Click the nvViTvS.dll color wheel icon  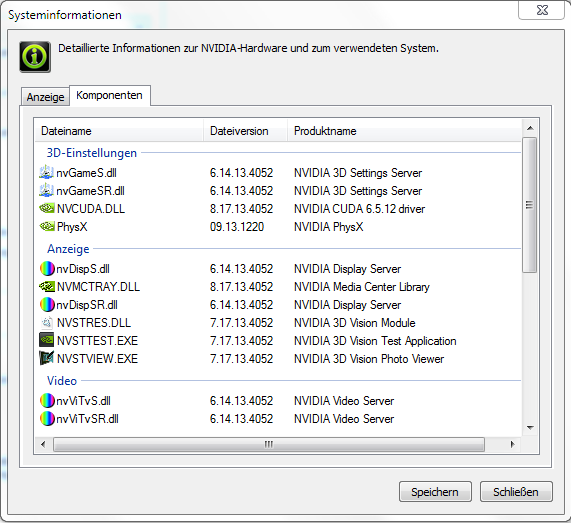coord(47,401)
